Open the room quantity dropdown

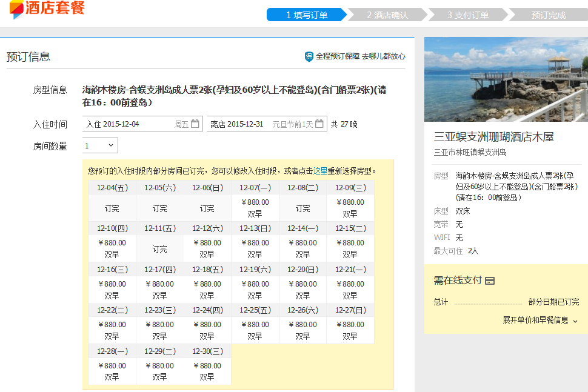pos(100,146)
